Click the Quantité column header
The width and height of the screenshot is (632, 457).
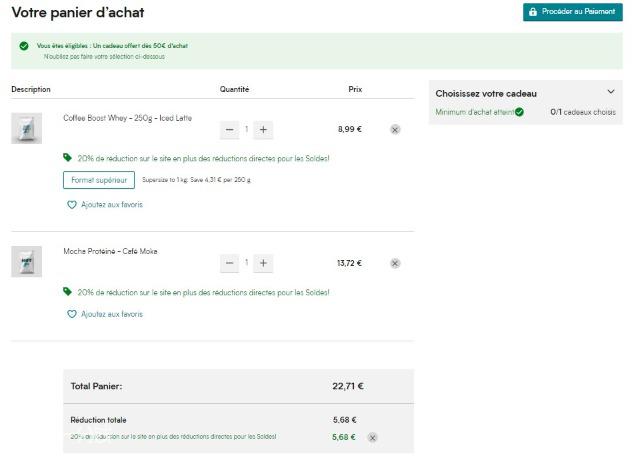(234, 89)
